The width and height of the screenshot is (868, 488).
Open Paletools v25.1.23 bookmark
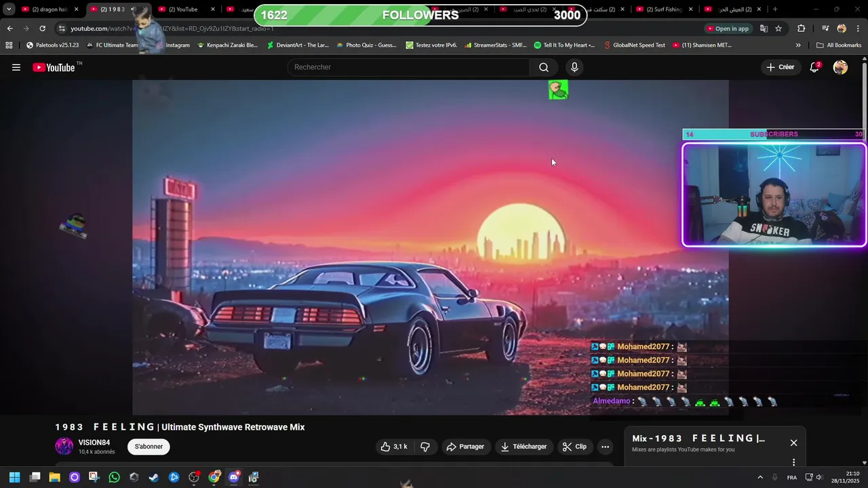tap(52, 45)
